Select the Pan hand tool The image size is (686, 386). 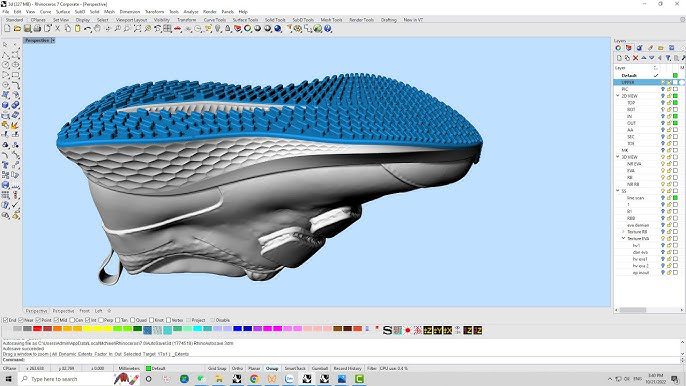click(98, 28)
